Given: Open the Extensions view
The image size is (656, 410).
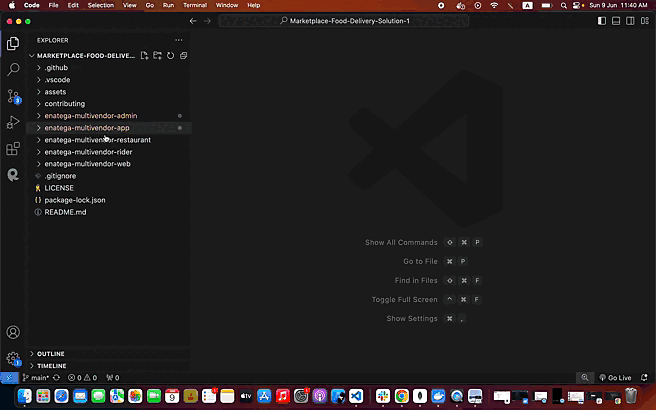Looking at the screenshot, I should click(x=13, y=148).
